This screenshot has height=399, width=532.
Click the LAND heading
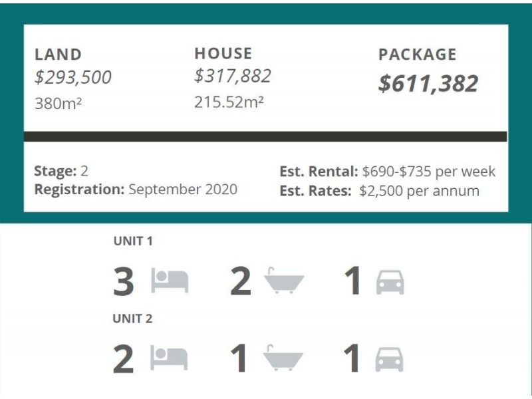click(x=58, y=55)
